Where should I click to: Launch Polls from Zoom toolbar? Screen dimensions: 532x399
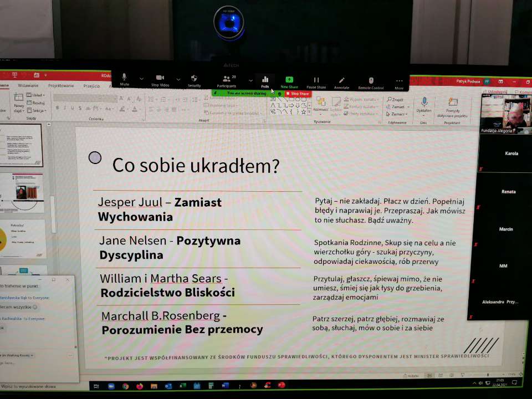265,81
